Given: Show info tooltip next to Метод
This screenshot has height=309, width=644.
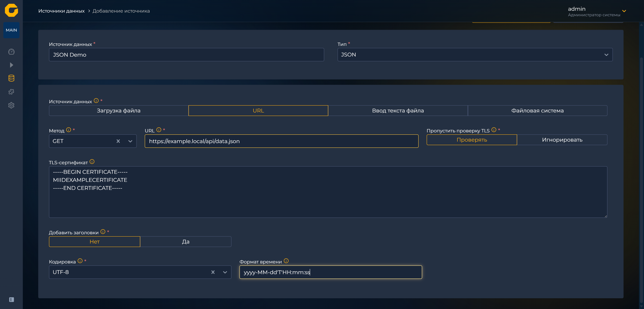Looking at the screenshot, I should click(x=68, y=130).
